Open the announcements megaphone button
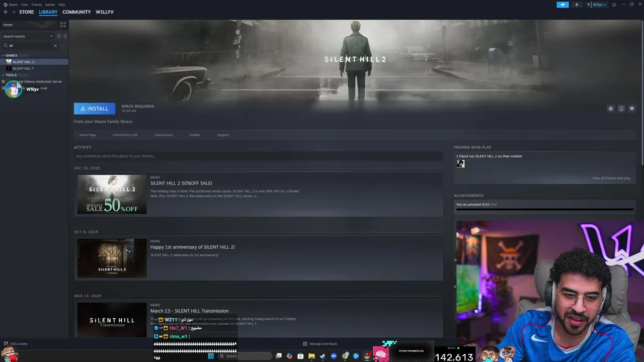 562,5
